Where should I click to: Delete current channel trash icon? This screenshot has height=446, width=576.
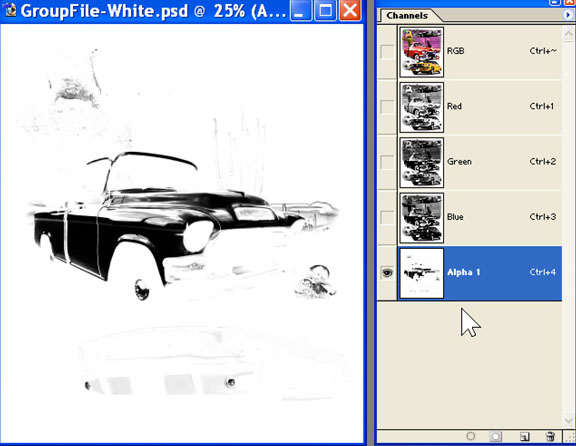tap(550, 436)
